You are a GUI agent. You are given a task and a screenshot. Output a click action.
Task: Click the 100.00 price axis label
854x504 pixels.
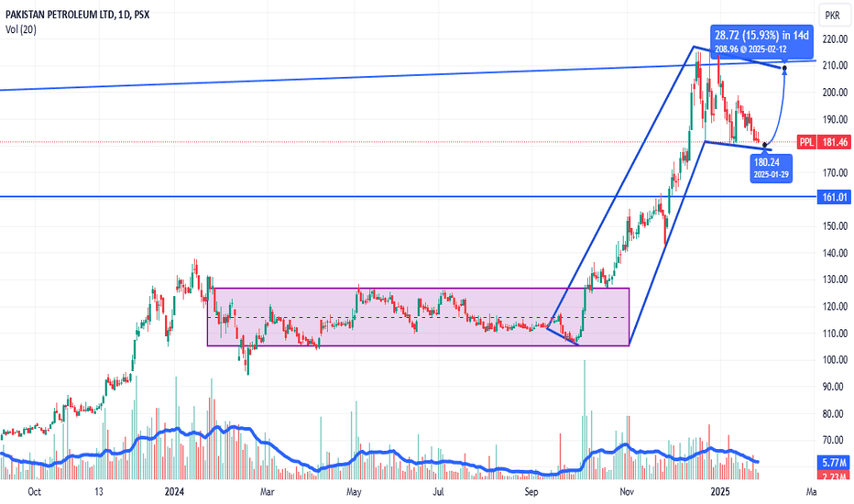pos(835,359)
